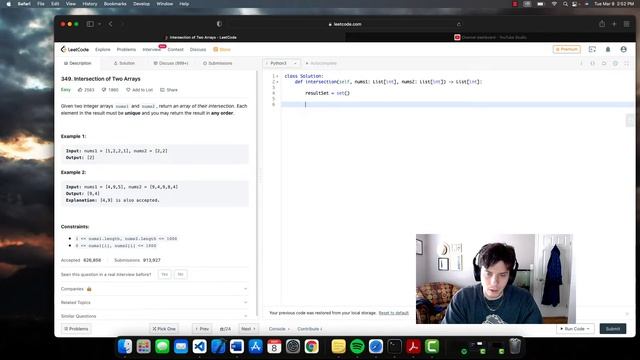Screen dimensions: 640x360
Task: Click the Share button under the title
Action: (169, 90)
